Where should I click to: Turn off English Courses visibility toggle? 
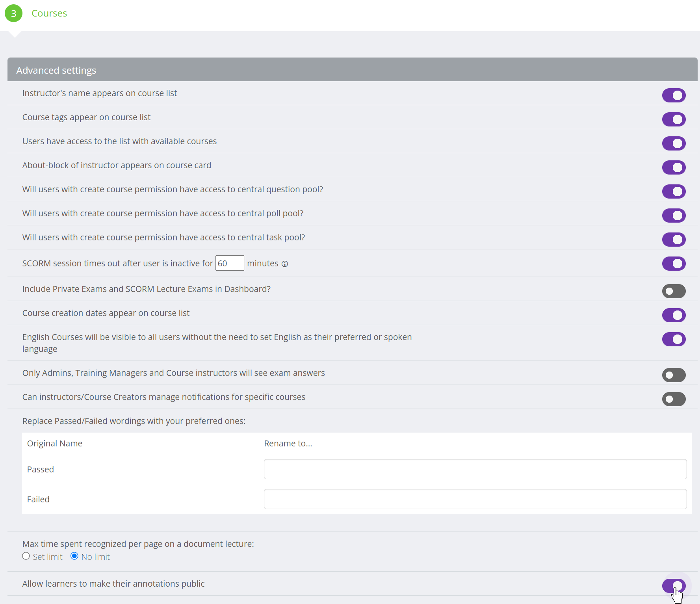coord(674,339)
